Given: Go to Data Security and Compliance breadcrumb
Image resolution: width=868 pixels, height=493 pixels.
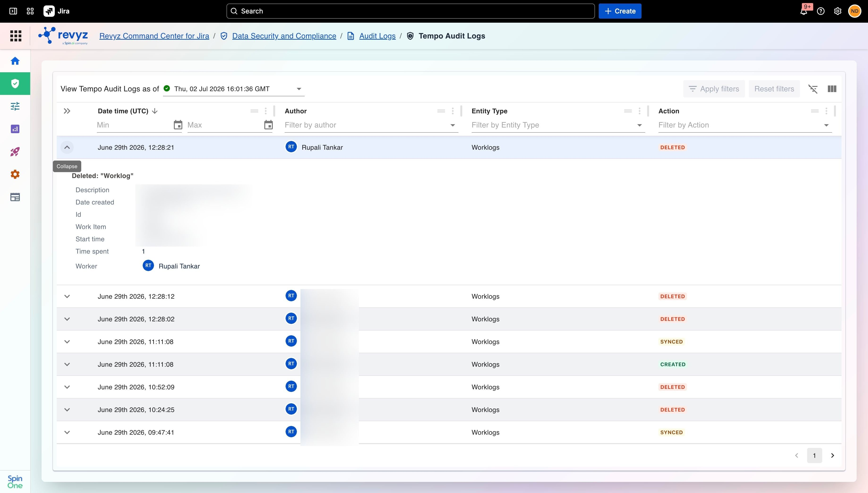Looking at the screenshot, I should tap(284, 36).
